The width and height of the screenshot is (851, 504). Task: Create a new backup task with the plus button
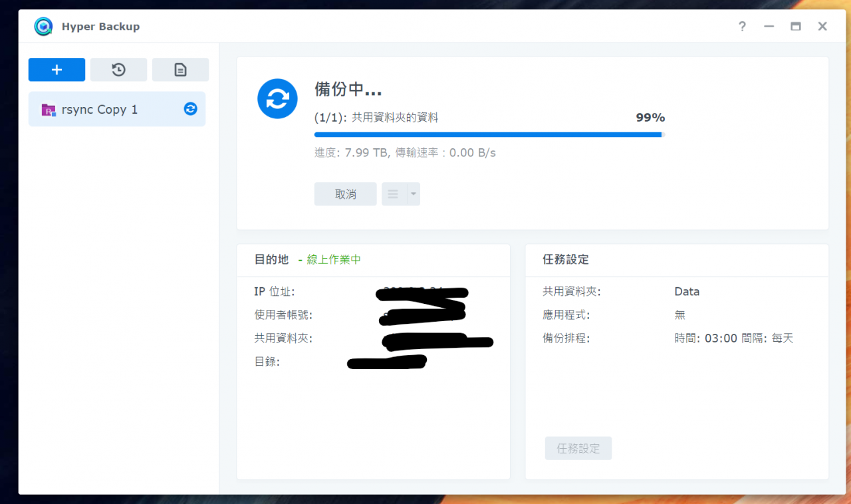57,69
